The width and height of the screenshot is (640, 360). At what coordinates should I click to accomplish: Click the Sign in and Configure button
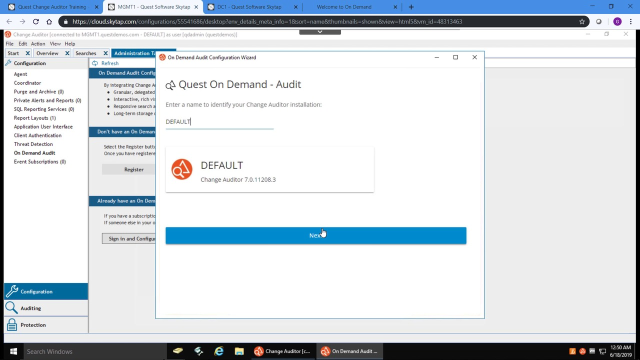[129, 239]
